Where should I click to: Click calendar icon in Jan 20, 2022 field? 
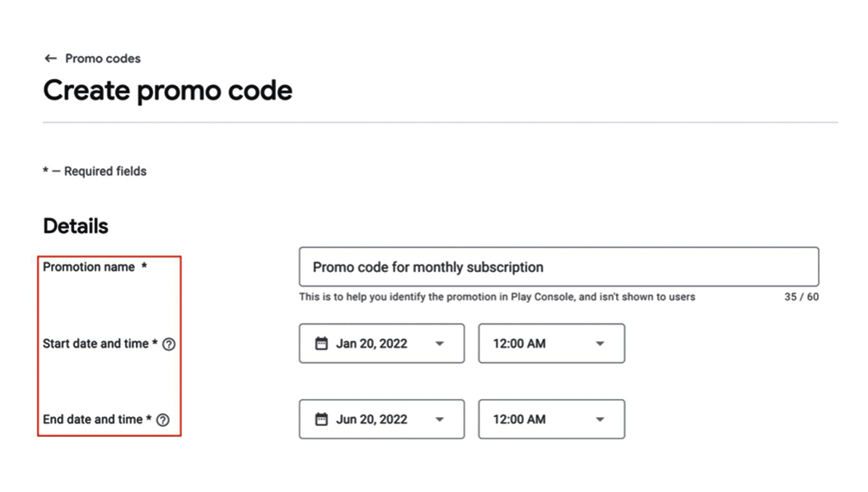(x=322, y=344)
